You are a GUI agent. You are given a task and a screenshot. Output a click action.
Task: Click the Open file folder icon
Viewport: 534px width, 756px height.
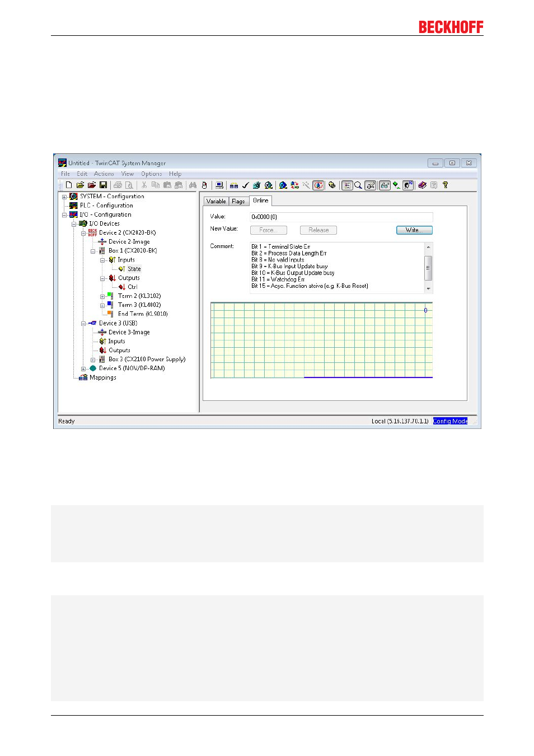point(80,185)
